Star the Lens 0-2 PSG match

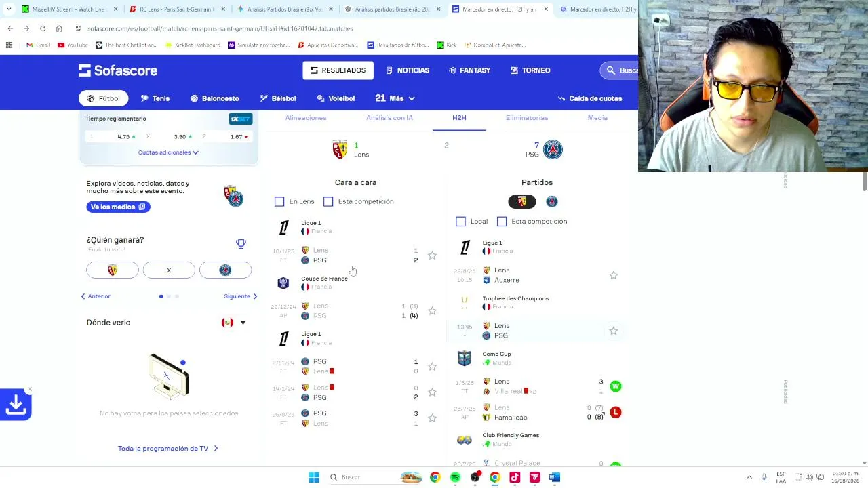[x=432, y=392]
